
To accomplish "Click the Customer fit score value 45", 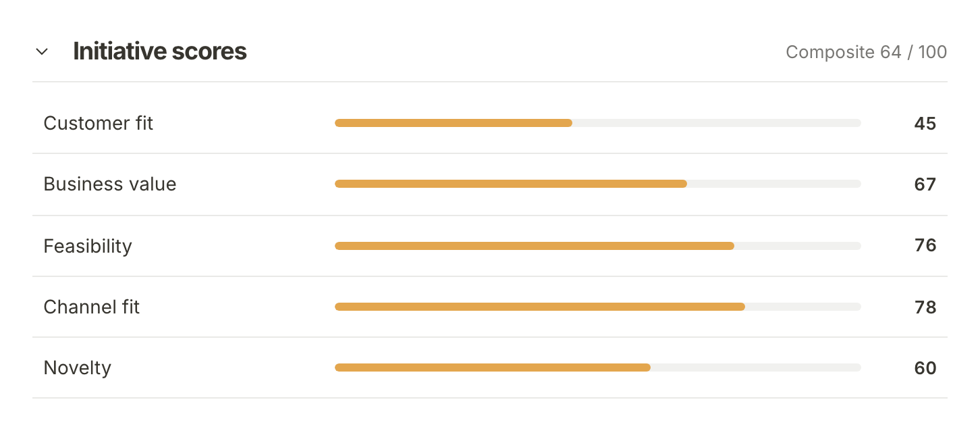I will pos(925,123).
